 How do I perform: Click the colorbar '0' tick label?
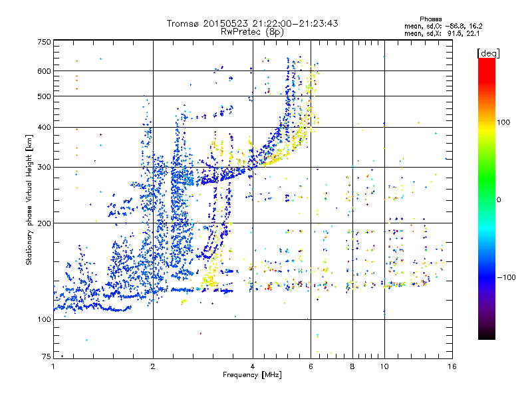499,199
